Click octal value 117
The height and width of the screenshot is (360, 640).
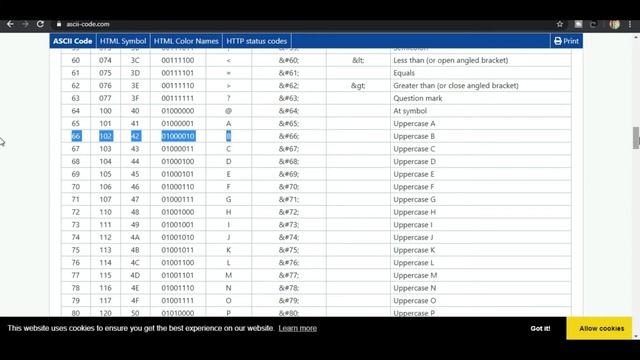[105, 300]
